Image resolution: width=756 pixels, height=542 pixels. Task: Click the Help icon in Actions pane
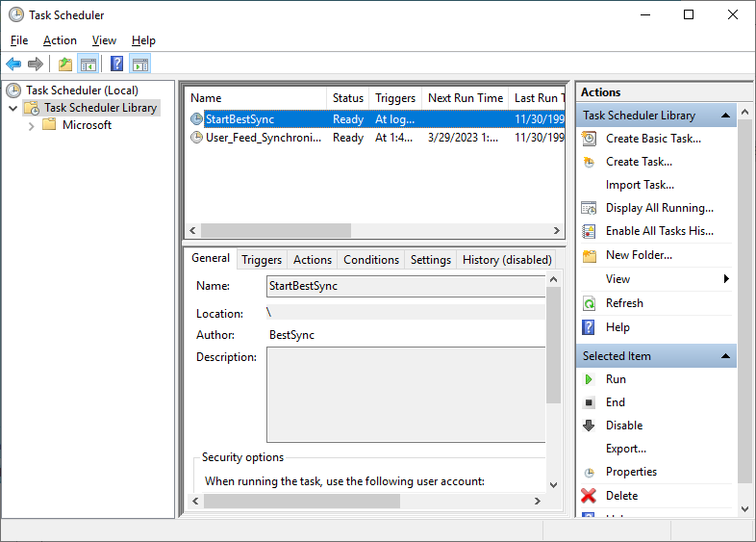pyautogui.click(x=589, y=327)
